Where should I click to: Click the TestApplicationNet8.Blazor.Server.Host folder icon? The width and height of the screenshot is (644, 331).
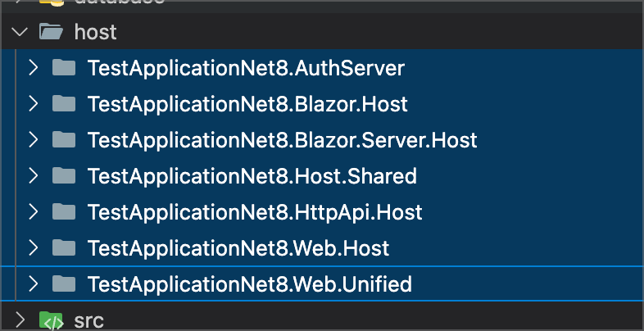tap(64, 140)
